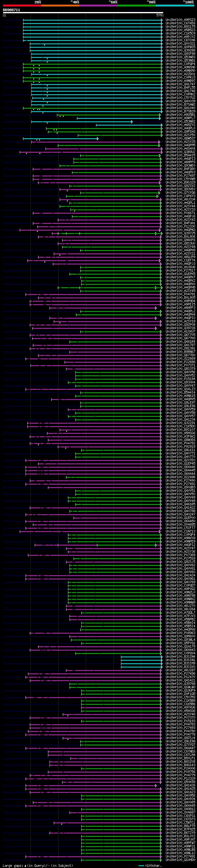Select the UniRef100_C5Y7U2 label
Viewport: 197px width, 868px height.
180,98
